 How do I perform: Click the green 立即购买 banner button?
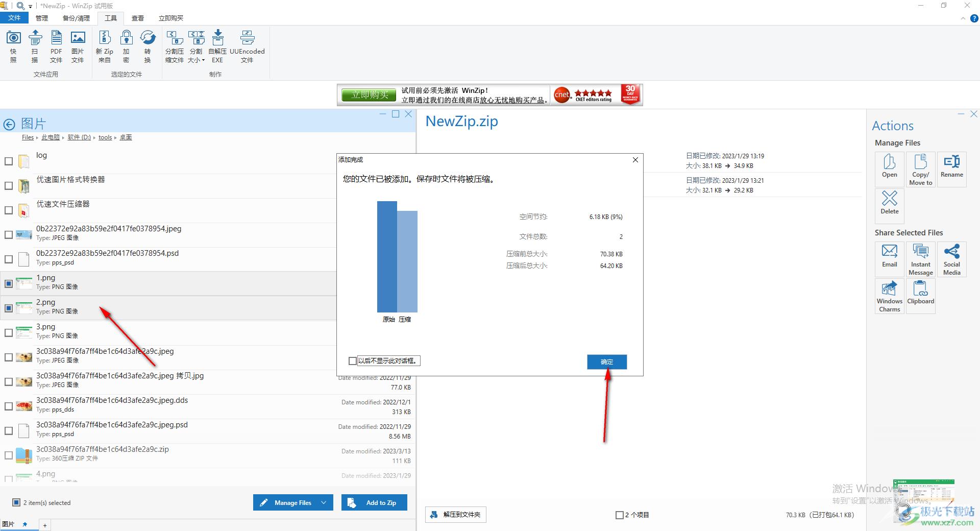pos(370,95)
